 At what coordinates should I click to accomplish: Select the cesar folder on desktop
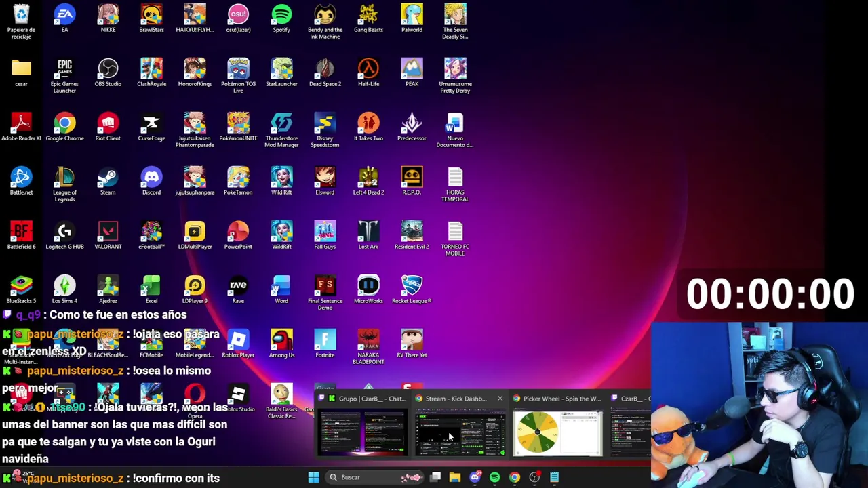21,73
